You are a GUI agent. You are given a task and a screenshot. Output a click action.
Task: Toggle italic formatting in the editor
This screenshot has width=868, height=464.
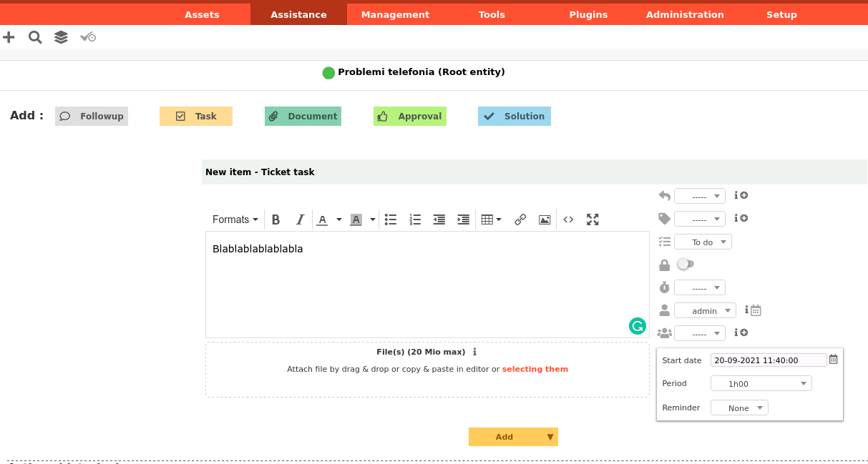300,219
